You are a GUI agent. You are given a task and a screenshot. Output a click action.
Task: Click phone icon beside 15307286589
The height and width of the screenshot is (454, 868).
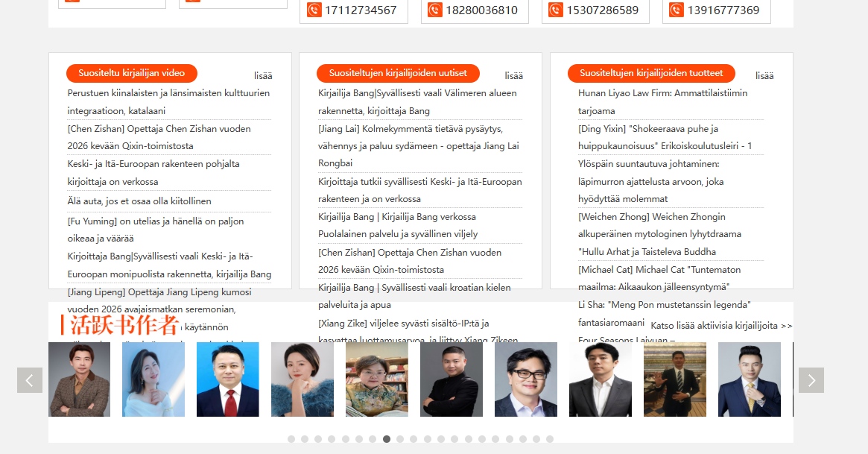(x=556, y=10)
